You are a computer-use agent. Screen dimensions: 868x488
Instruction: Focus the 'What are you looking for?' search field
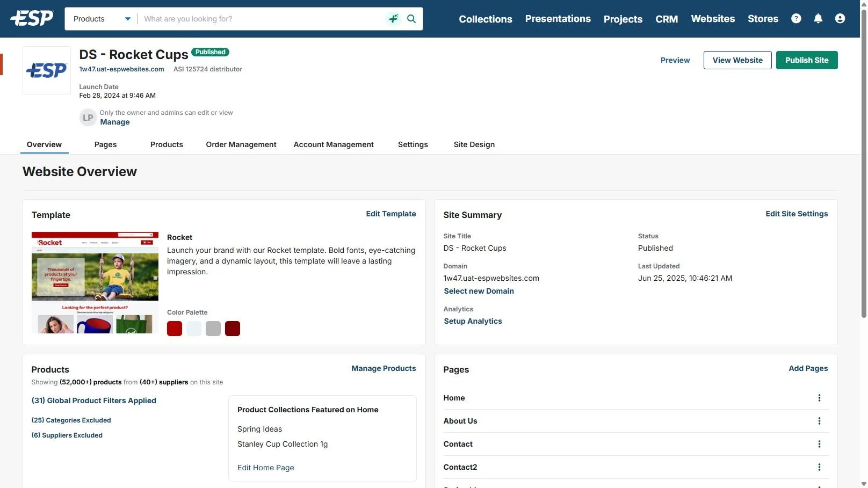click(x=262, y=19)
